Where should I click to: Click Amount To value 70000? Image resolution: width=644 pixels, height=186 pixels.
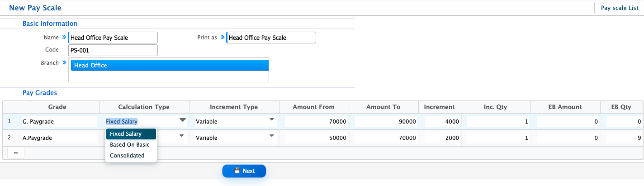[x=385, y=138]
